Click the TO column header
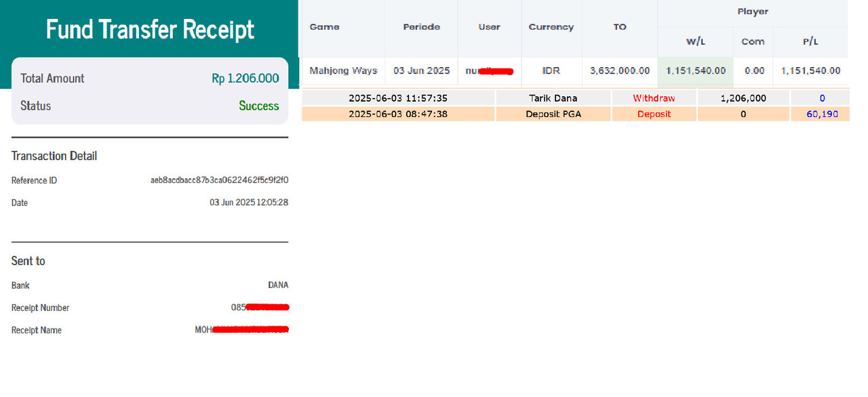This screenshot has height=397, width=868. [x=620, y=27]
